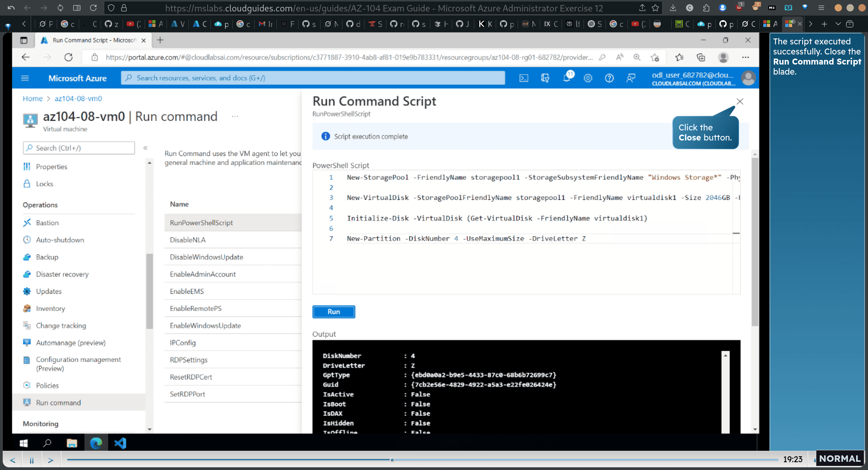This screenshot has height=470, width=868.
Task: Open File Explorer from taskbar
Action: pyautogui.click(x=72, y=443)
